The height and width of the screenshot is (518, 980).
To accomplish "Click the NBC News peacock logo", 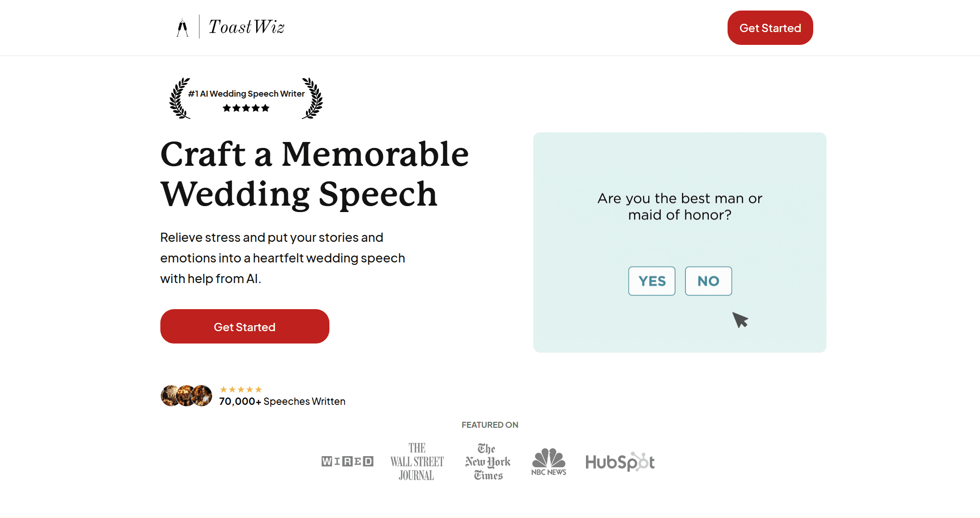I will coord(549,461).
